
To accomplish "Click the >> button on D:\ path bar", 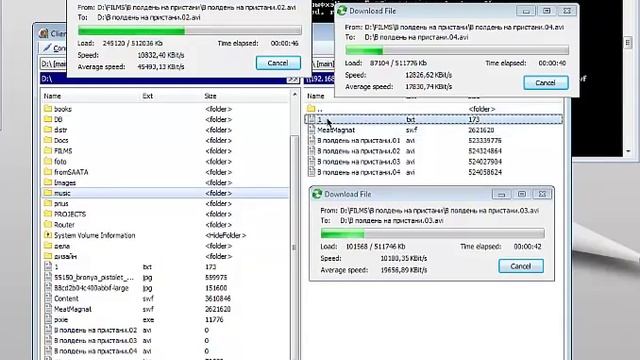I will point(293,79).
